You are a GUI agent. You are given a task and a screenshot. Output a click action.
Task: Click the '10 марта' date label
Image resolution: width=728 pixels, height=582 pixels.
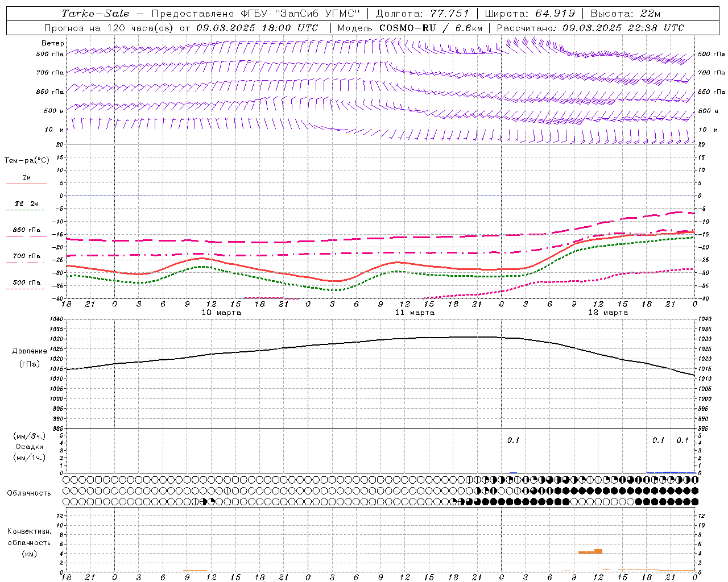(221, 313)
